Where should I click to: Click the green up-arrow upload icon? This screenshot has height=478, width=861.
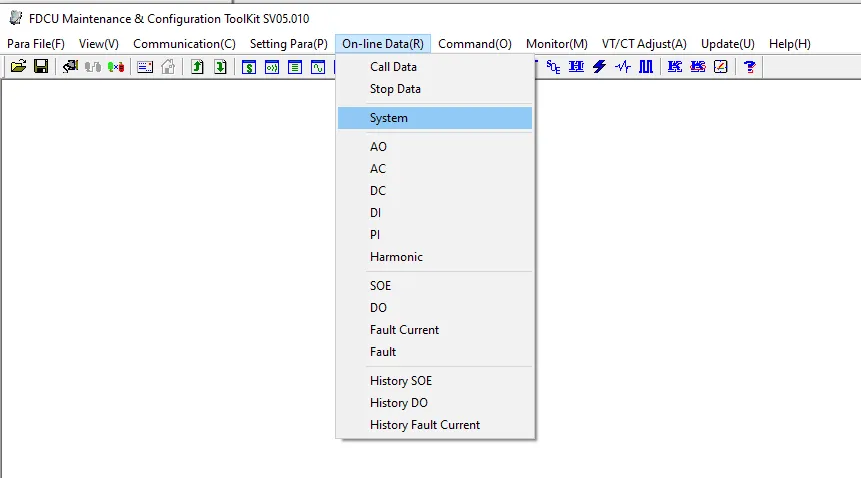[x=197, y=67]
